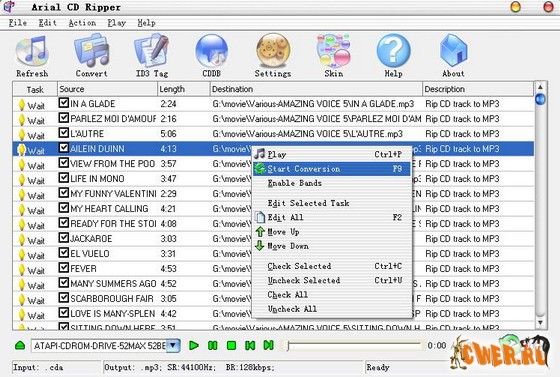Image resolution: width=560 pixels, height=377 pixels.
Task: Click the document icon beside Edit All
Action: point(260,217)
